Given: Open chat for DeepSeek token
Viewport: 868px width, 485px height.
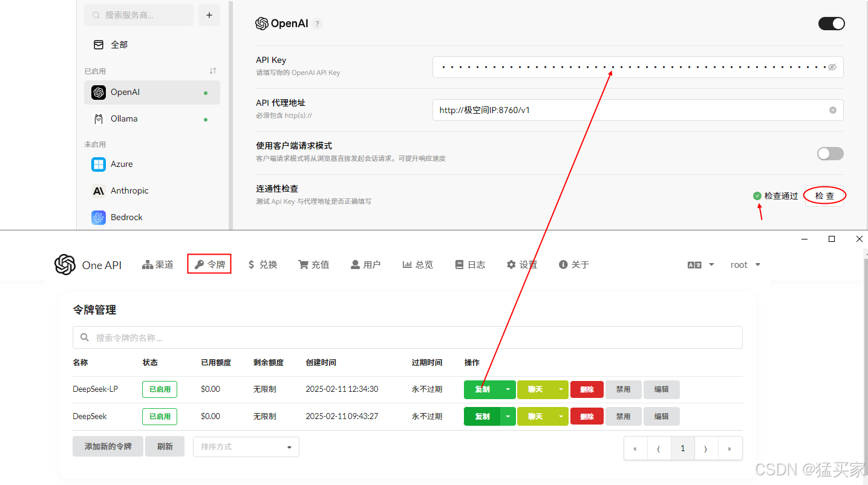Looking at the screenshot, I should click(x=535, y=417).
